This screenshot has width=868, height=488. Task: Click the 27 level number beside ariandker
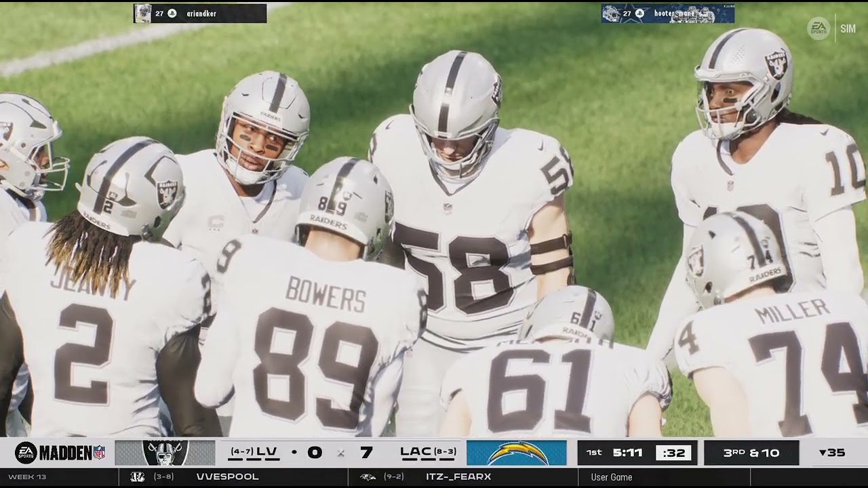click(x=159, y=14)
